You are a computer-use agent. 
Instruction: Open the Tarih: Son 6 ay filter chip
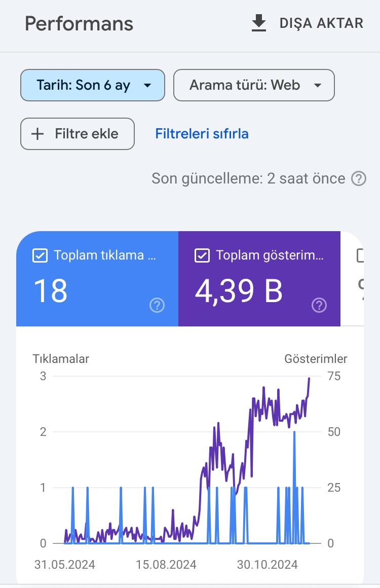(x=93, y=85)
